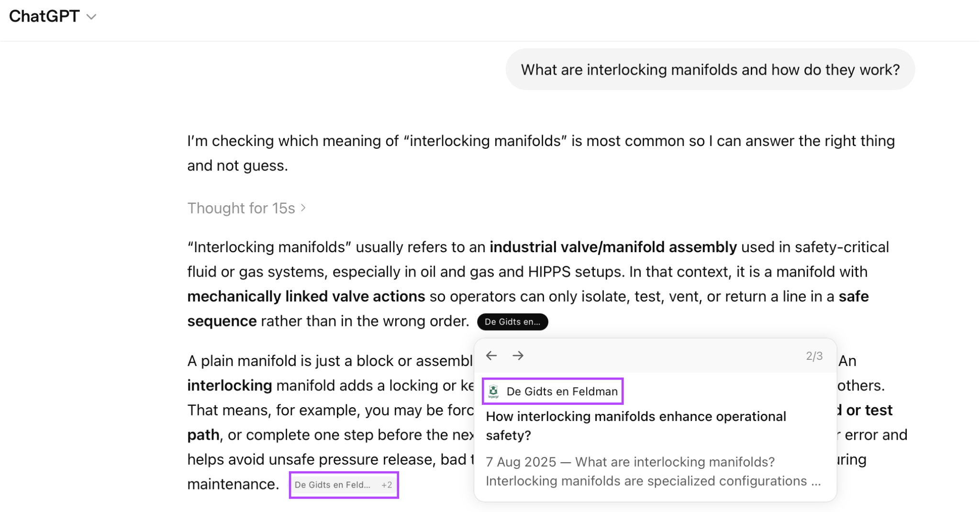
Task: Open 'How interlocking manifolds enhance operational safety?' article
Action: click(x=636, y=426)
